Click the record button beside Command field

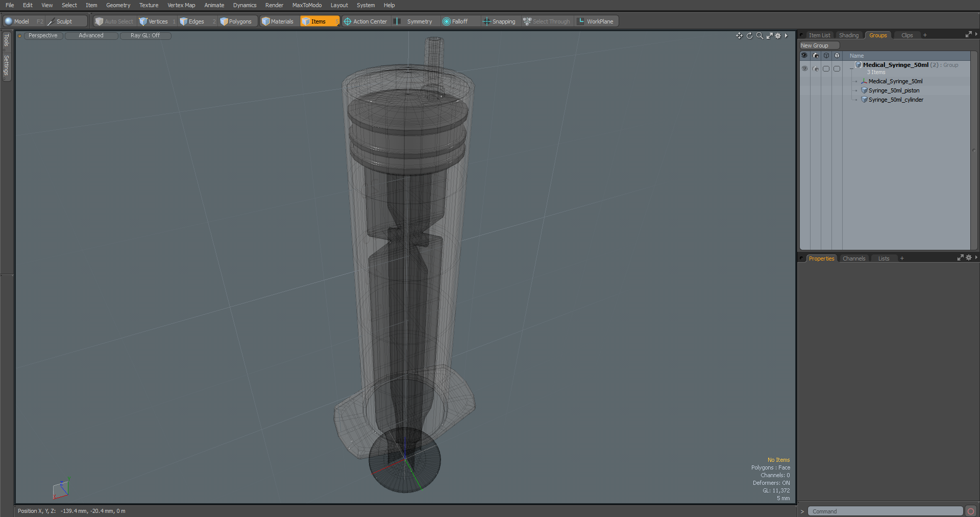[x=971, y=511]
